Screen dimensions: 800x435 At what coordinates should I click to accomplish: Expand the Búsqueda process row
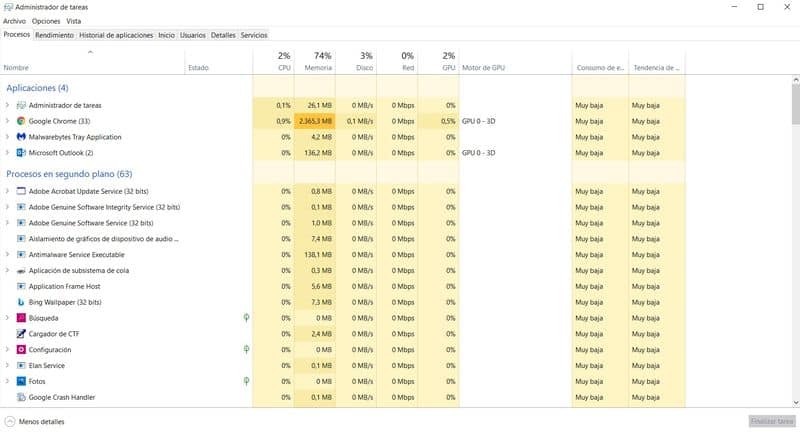(7, 318)
